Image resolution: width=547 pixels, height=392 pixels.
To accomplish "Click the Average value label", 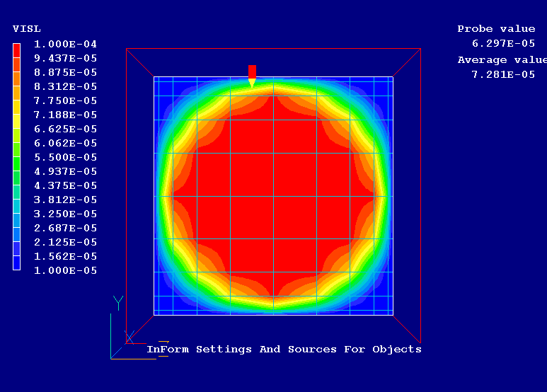I will click(501, 60).
